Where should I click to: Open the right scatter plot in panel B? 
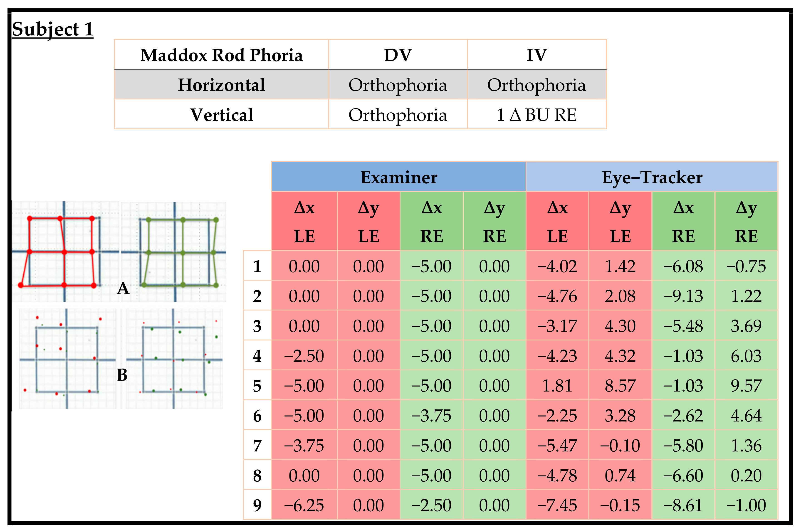click(174, 359)
